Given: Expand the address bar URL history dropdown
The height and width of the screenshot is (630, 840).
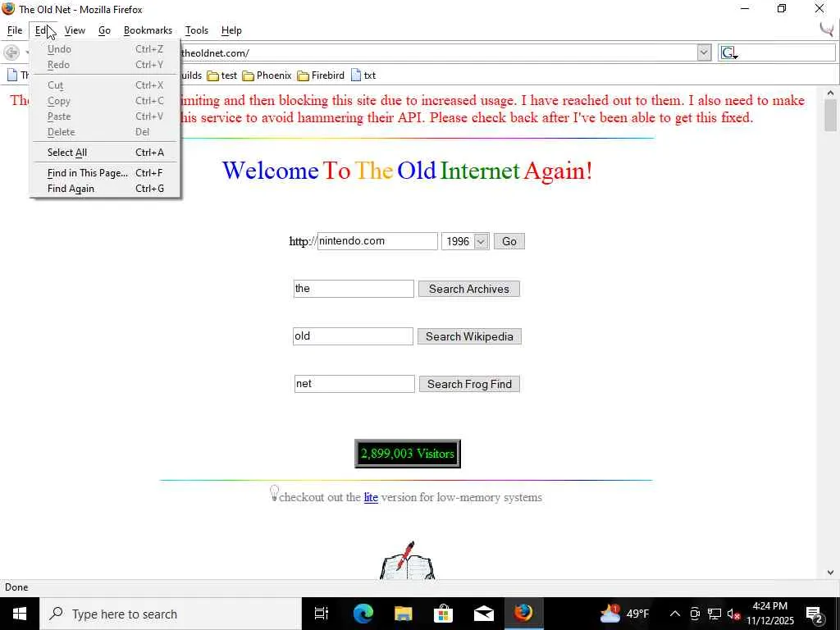Looking at the screenshot, I should pyautogui.click(x=704, y=52).
